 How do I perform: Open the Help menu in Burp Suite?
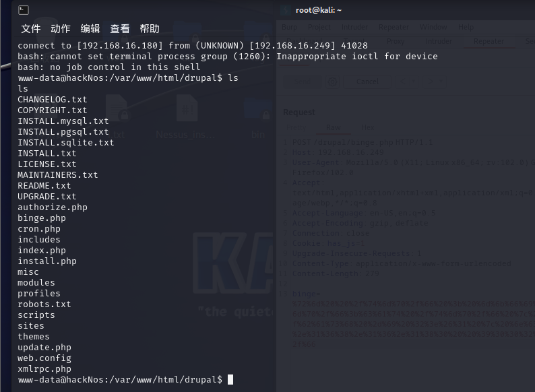tap(466, 27)
